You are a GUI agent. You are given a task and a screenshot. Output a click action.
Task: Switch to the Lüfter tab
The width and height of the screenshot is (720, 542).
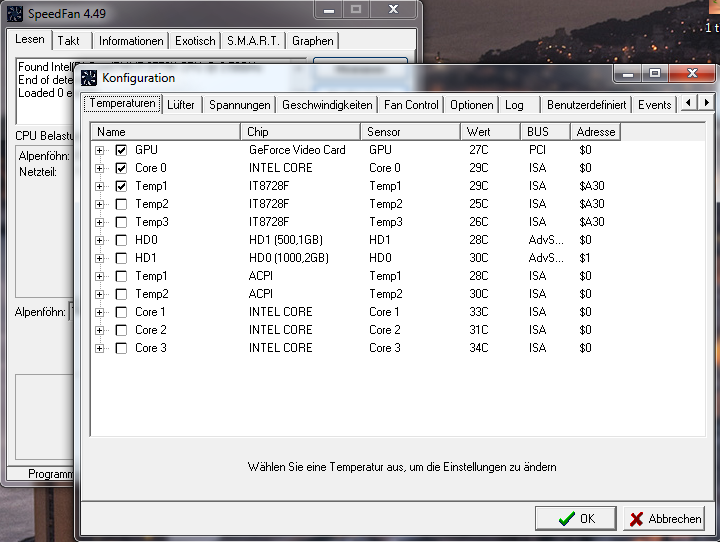181,105
